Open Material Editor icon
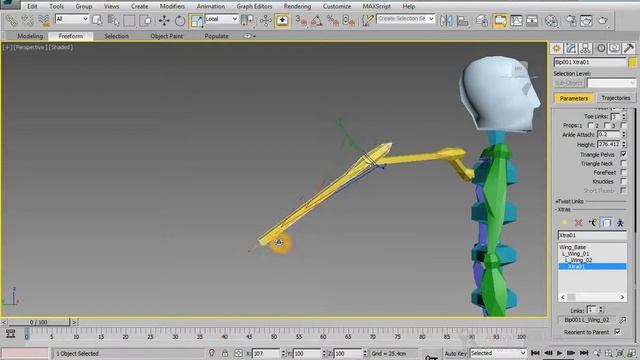 [551, 20]
